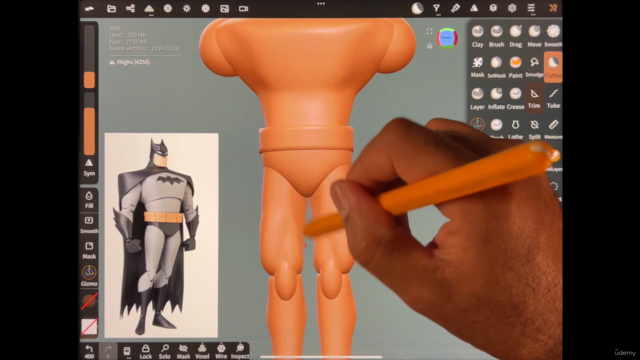
Task: Toggle Fill option in left bar
Action: point(89,199)
